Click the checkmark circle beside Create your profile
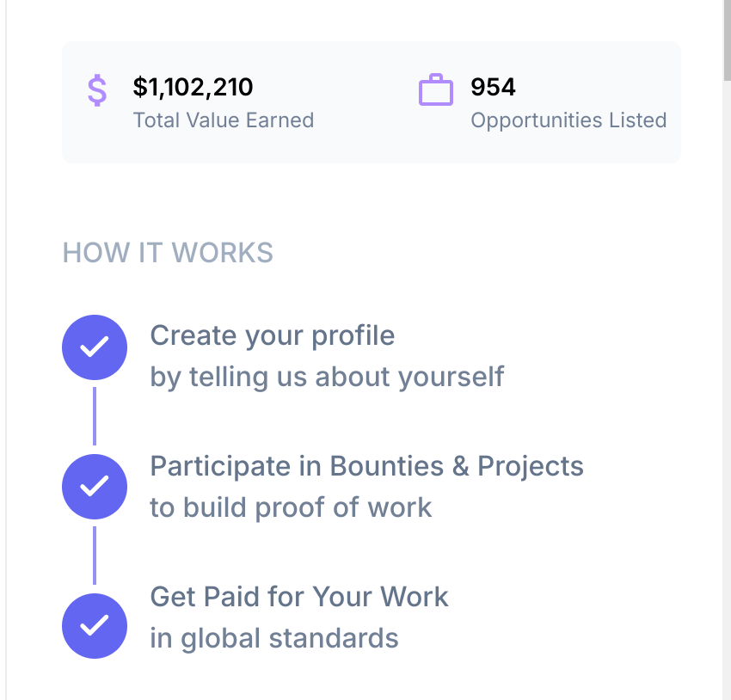The width and height of the screenshot is (731, 700). point(95,347)
